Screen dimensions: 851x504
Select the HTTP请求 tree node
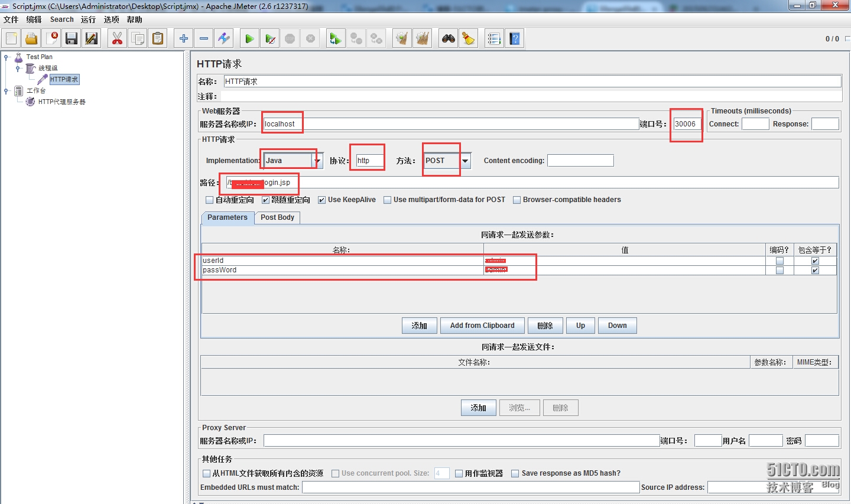pyautogui.click(x=64, y=80)
